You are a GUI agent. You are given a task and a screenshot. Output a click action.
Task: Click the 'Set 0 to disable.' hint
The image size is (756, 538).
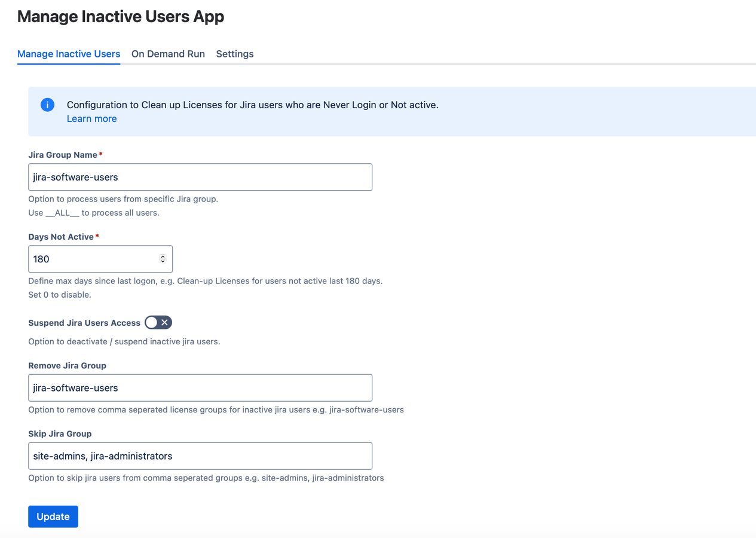[x=60, y=295]
